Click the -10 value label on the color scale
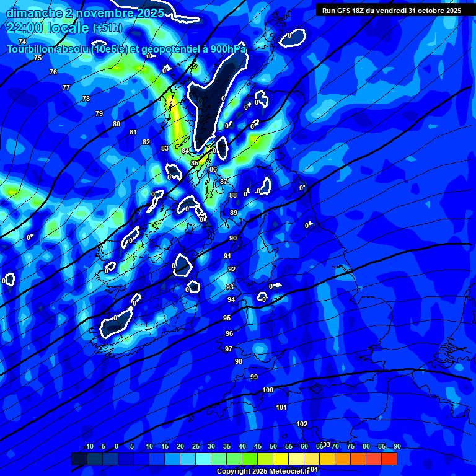476x476 pixels. [x=88, y=446]
